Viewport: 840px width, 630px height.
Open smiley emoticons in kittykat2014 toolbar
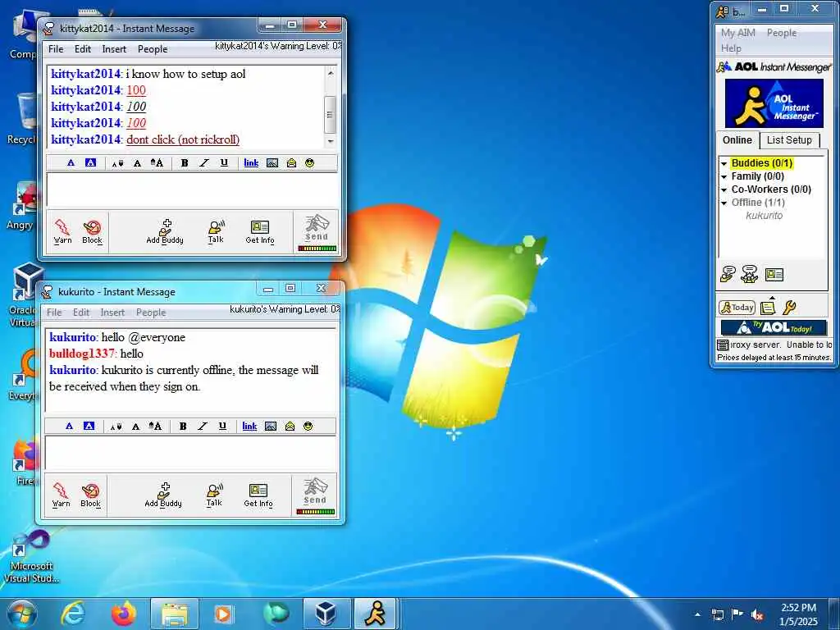tap(309, 163)
